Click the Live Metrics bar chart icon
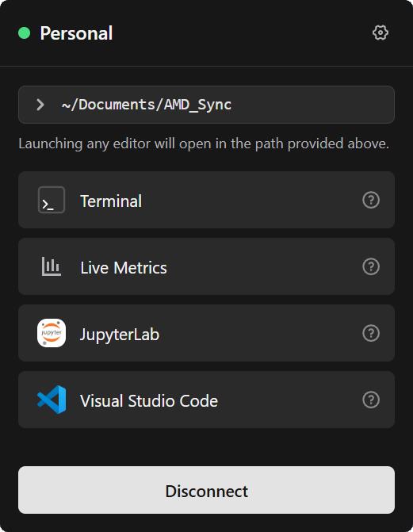The image size is (413, 532). [x=52, y=266]
